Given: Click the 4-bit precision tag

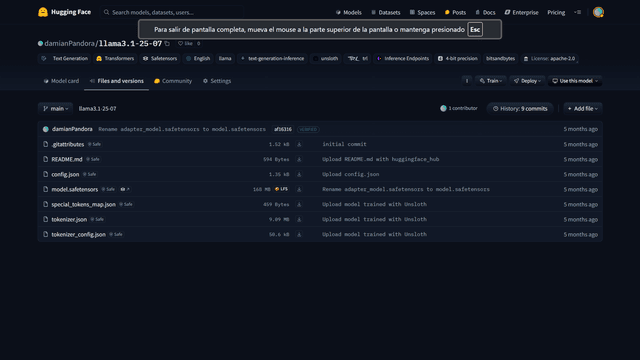Looking at the screenshot, I should click(458, 58).
